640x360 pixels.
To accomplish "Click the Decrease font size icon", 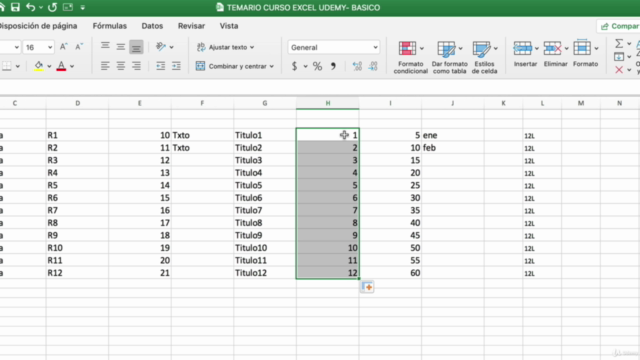I will click(x=79, y=47).
